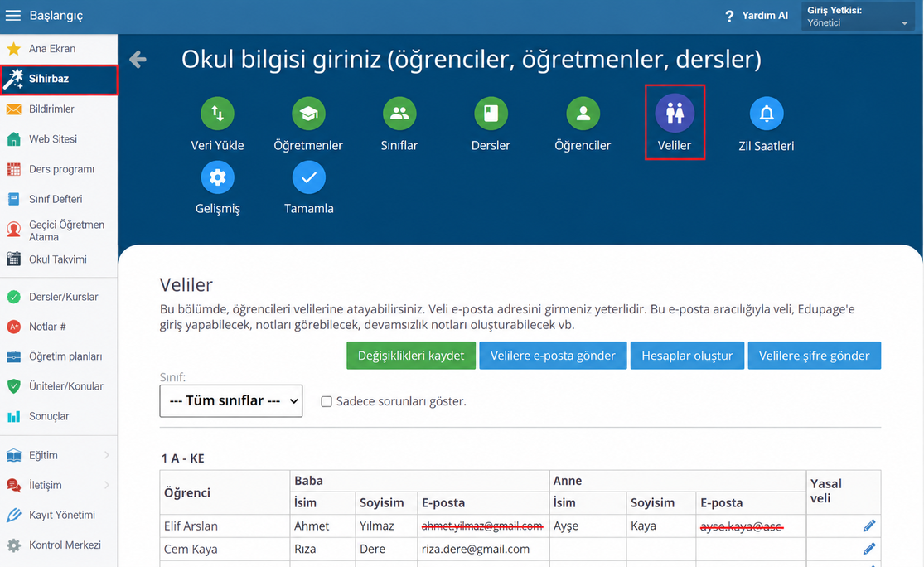
Task: Open the Gelişmiş gear icon
Action: click(x=217, y=177)
